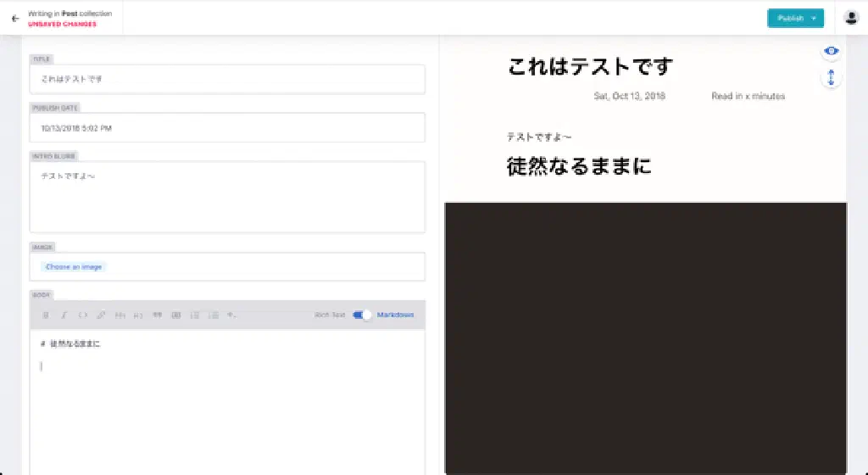The height and width of the screenshot is (475, 868).
Task: Open the user avatar menu
Action: [x=851, y=18]
